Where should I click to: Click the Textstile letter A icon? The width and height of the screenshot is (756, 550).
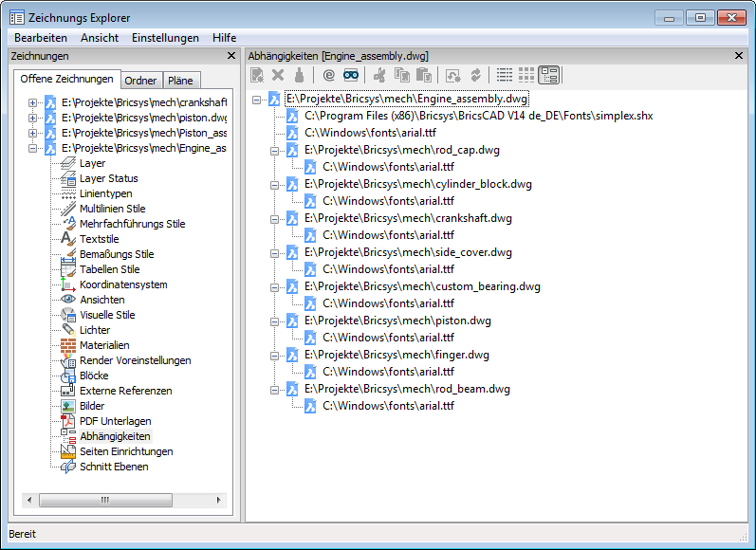(x=68, y=239)
